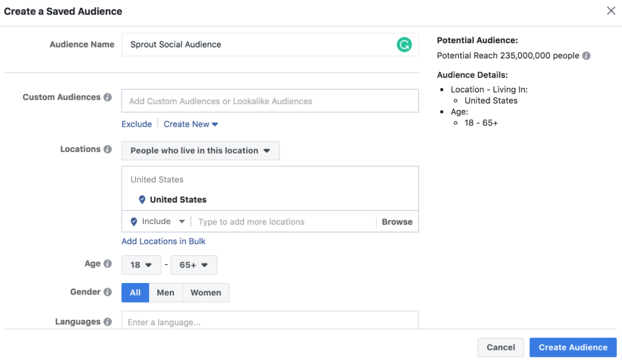Close the Create a Saved Audience dialog
The height and width of the screenshot is (364, 622).
click(x=611, y=10)
